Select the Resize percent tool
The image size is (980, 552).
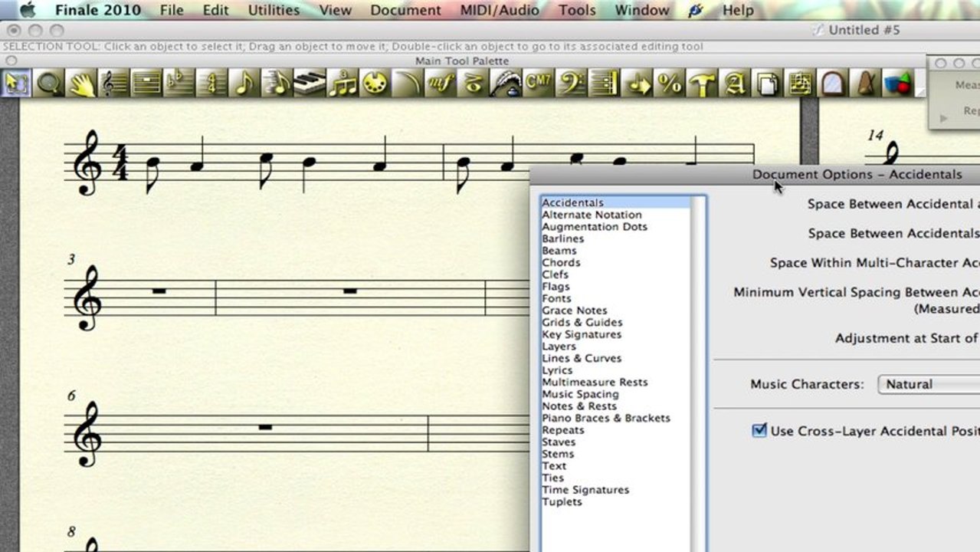tap(669, 83)
